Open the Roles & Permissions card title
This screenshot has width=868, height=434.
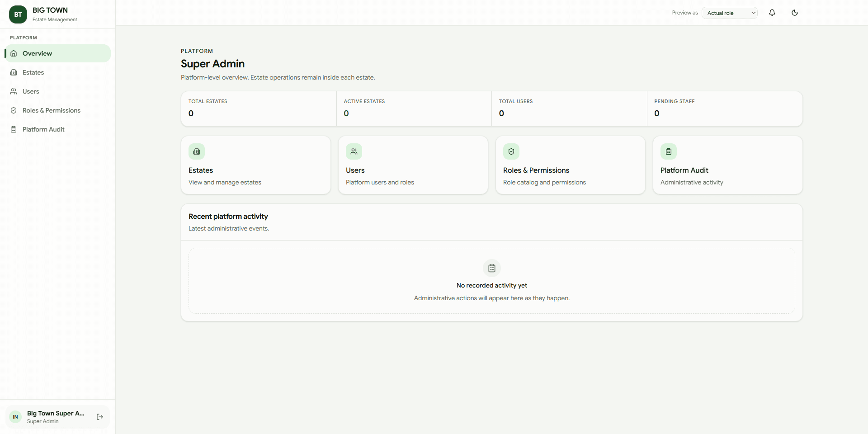tap(536, 170)
